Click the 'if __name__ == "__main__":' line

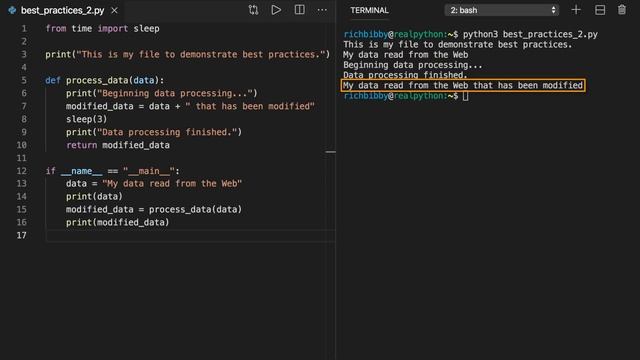[x=112, y=171]
